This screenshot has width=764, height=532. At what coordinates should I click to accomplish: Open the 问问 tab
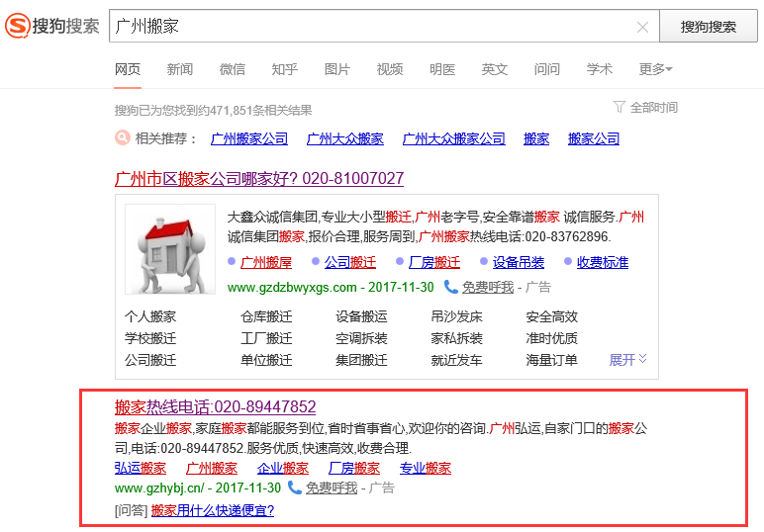[x=546, y=69]
